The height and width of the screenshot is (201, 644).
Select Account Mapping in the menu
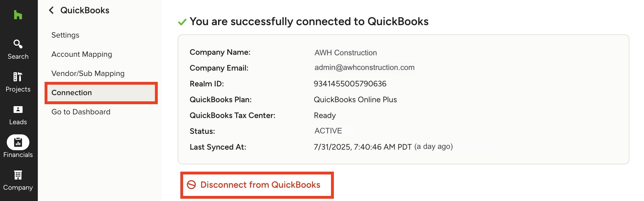click(82, 54)
